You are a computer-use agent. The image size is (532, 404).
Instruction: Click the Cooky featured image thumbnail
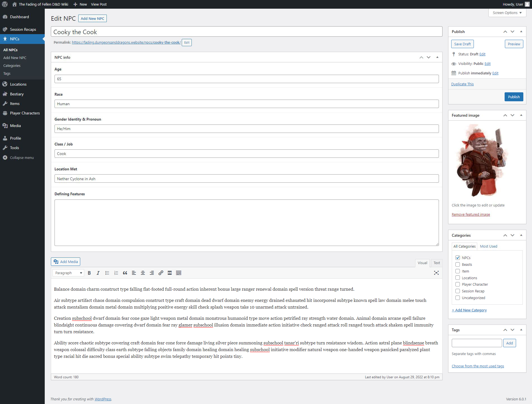click(482, 161)
